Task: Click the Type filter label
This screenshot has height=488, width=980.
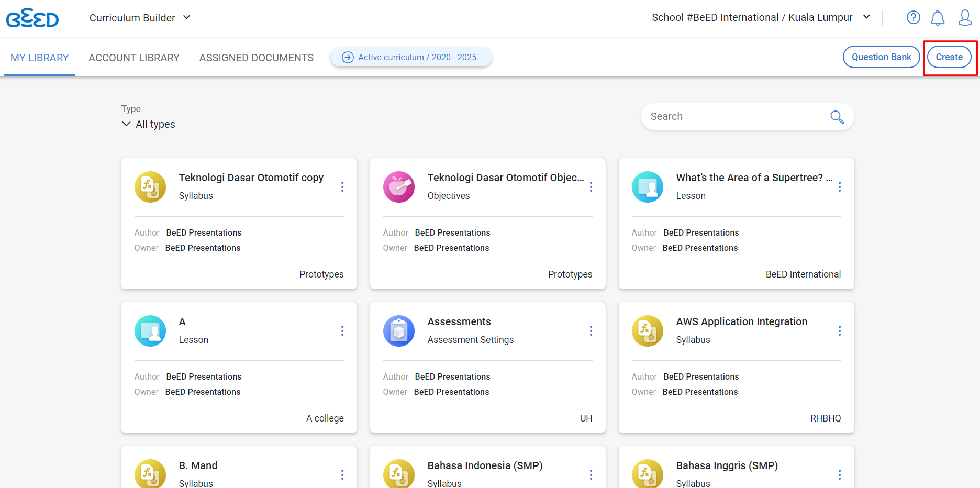Action: click(131, 109)
